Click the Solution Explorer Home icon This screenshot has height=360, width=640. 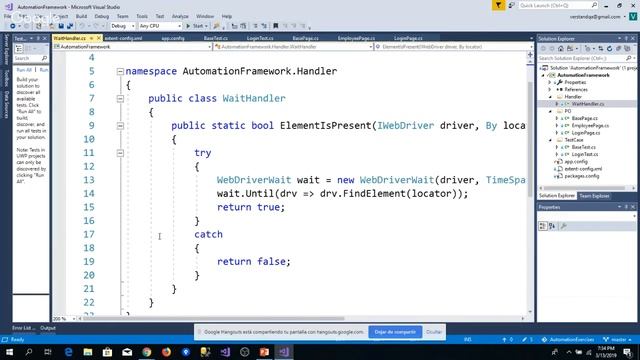coord(561,49)
